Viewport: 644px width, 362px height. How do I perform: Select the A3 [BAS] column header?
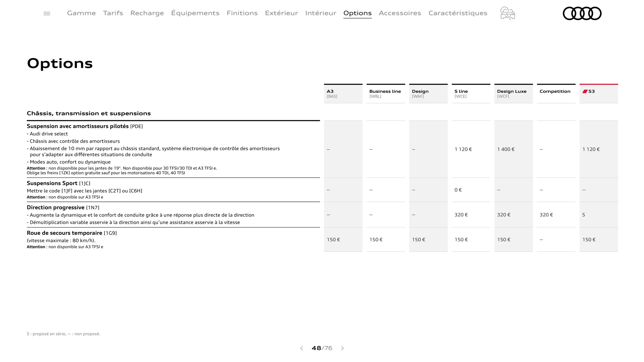(343, 94)
